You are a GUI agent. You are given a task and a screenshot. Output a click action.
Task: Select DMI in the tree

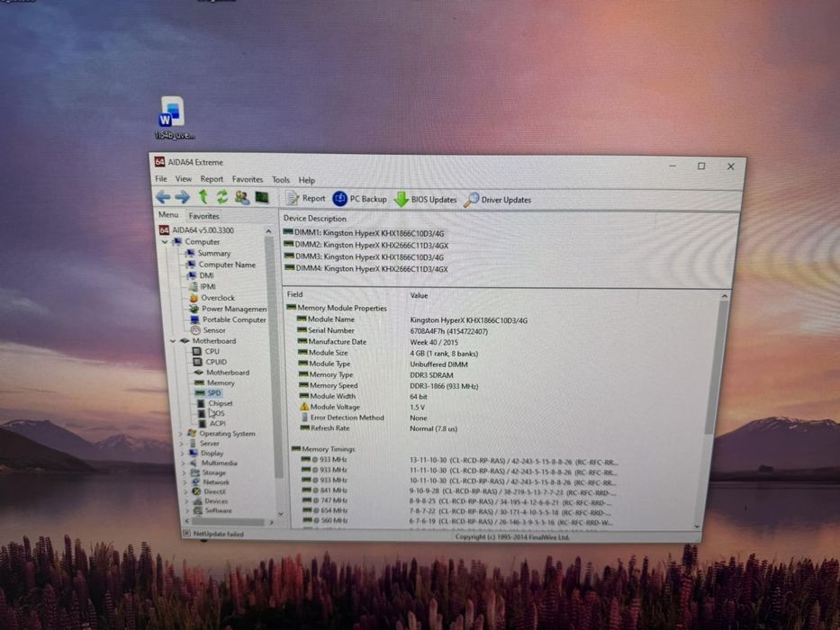click(201, 275)
